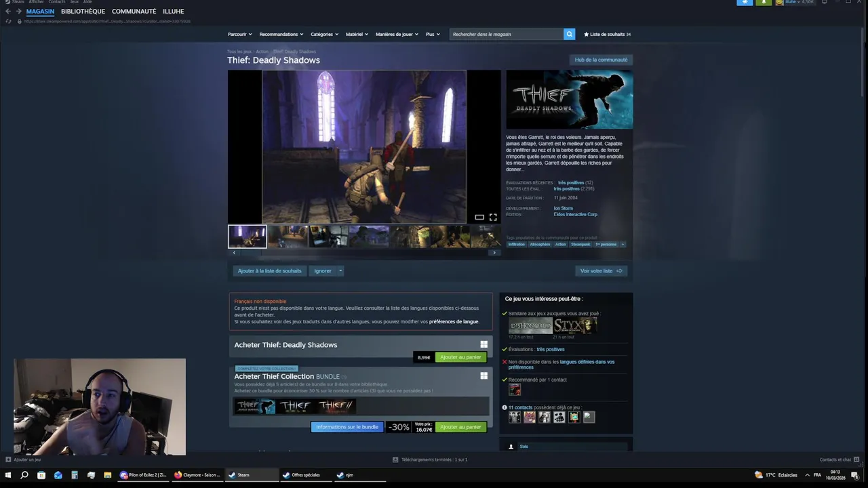Click the star icon of Liste de souhaits
Viewport: 868px width, 488px height.
tap(587, 34)
